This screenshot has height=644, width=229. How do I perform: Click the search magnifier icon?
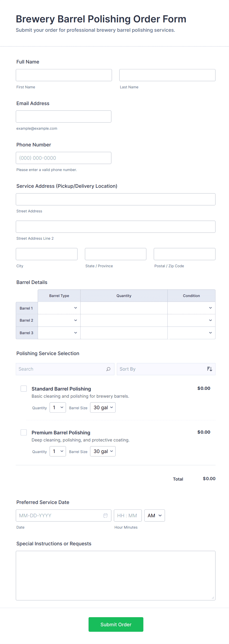click(x=108, y=369)
